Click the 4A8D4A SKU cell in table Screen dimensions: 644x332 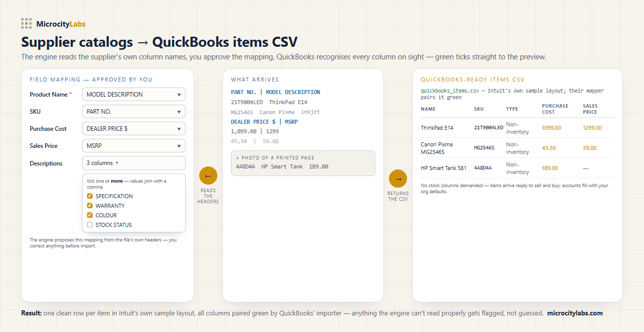(x=482, y=168)
